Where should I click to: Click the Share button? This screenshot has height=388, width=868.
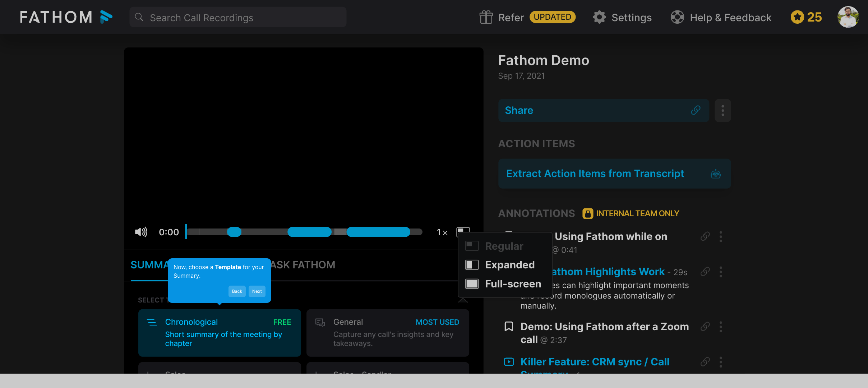tap(603, 111)
